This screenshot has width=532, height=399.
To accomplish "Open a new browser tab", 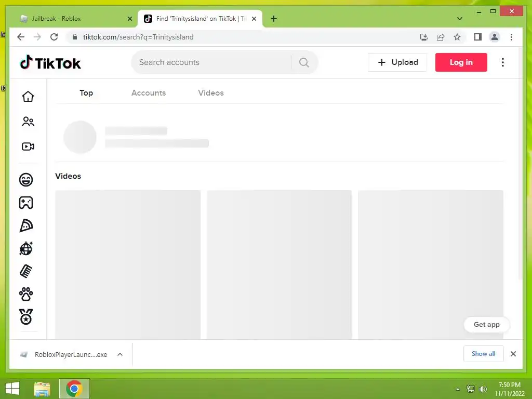I will tap(274, 19).
